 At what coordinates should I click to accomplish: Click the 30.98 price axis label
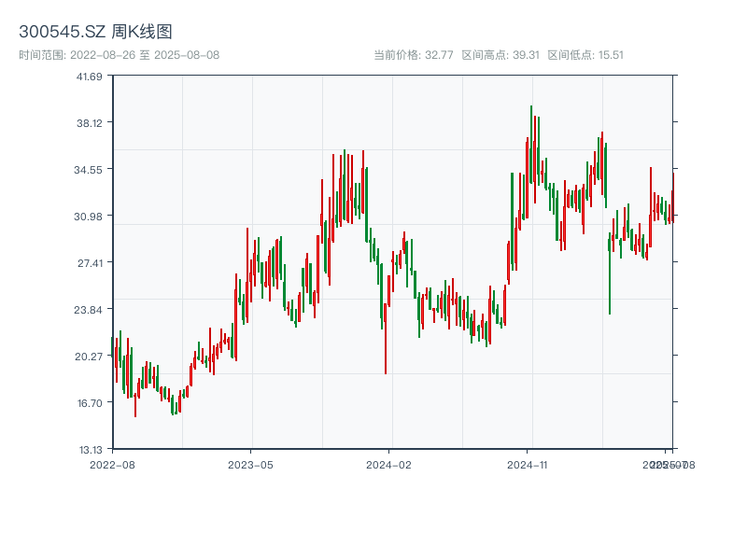pos(89,217)
